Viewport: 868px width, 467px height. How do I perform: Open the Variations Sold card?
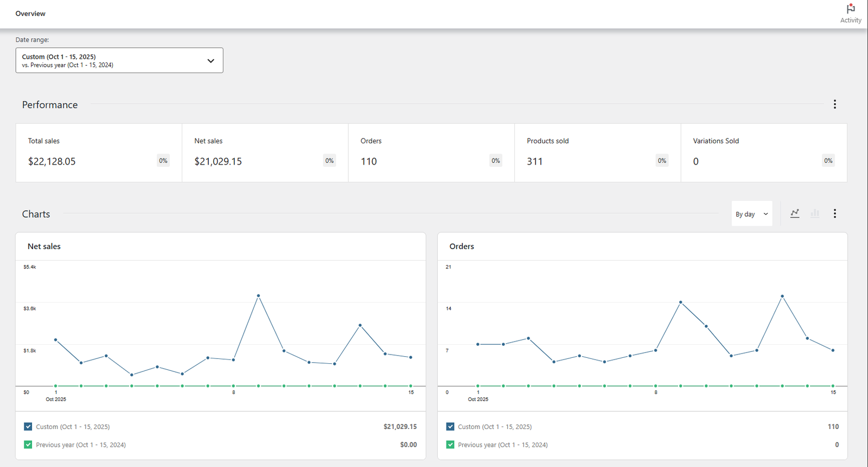tap(763, 153)
